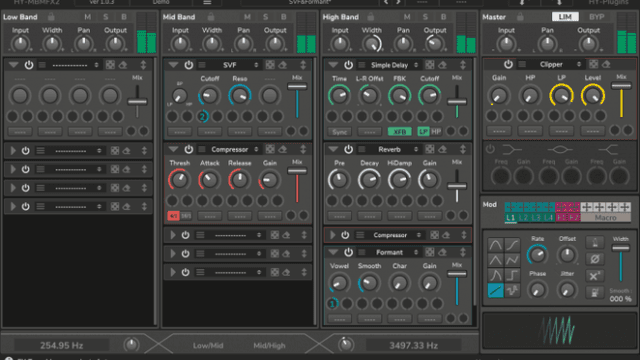Collapse the Formant effect panel
This screenshot has height=360, width=640.
coord(333,252)
